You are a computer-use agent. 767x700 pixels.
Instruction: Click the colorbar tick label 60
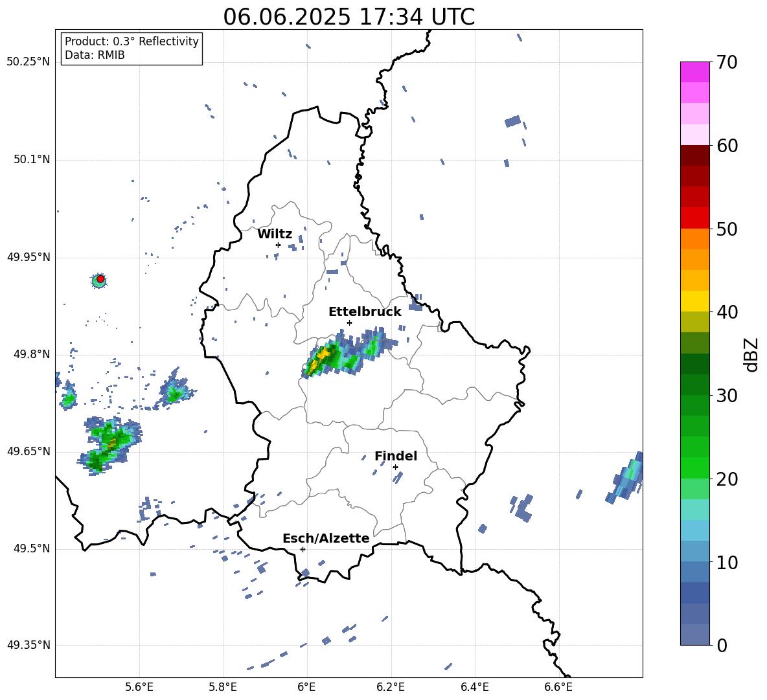726,146
